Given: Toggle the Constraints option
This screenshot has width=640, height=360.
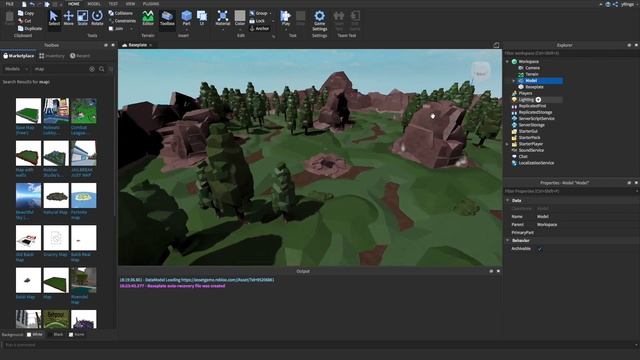Looking at the screenshot, I should click(x=122, y=21).
